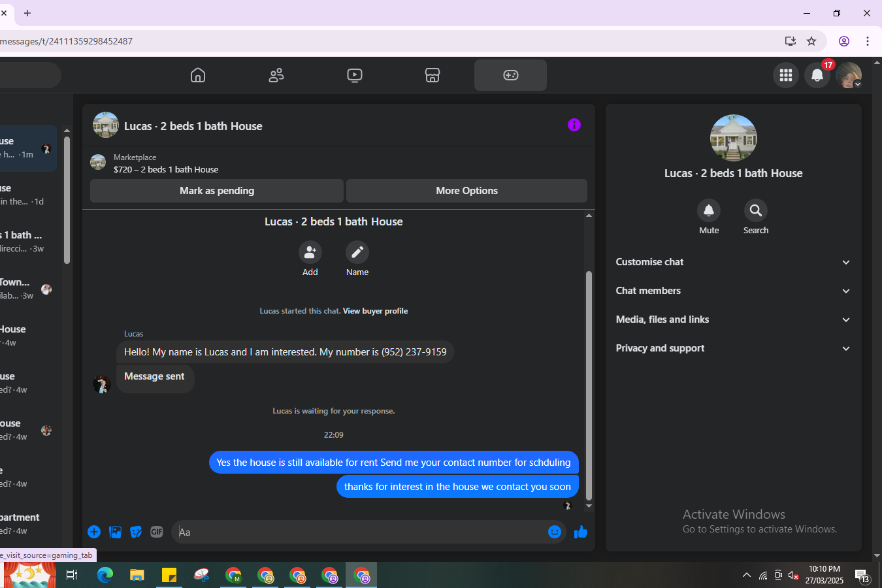Image resolution: width=882 pixels, height=588 pixels.
Task: Select the 'thanks for interest in the house' message
Action: (x=457, y=487)
